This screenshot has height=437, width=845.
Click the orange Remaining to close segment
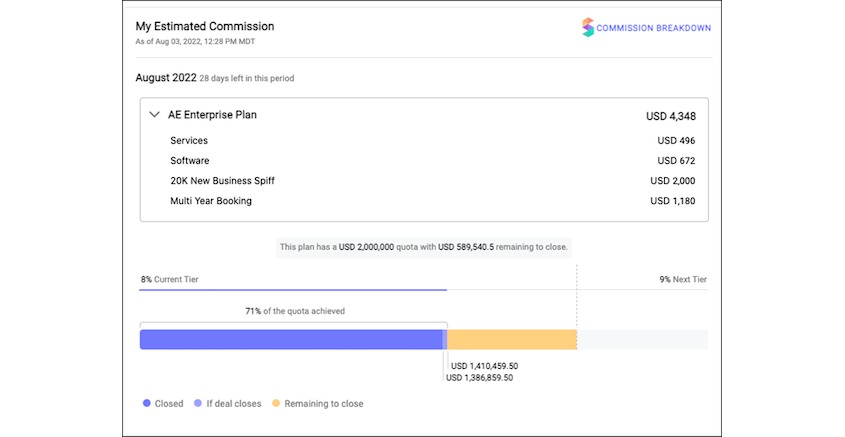click(x=512, y=339)
